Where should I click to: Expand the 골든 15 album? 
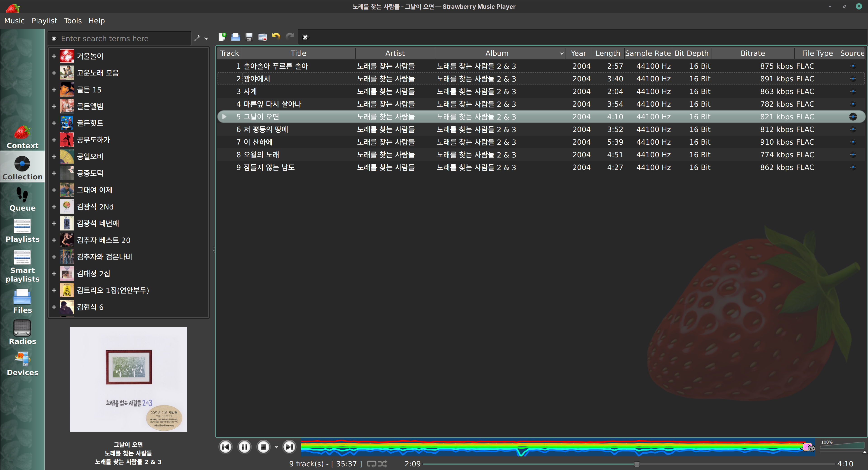(54, 90)
